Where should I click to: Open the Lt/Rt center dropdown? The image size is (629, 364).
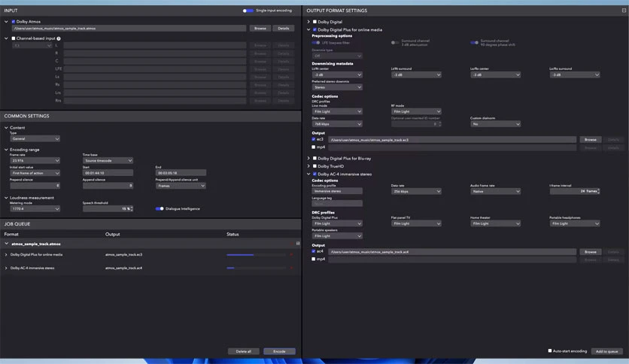(x=337, y=74)
